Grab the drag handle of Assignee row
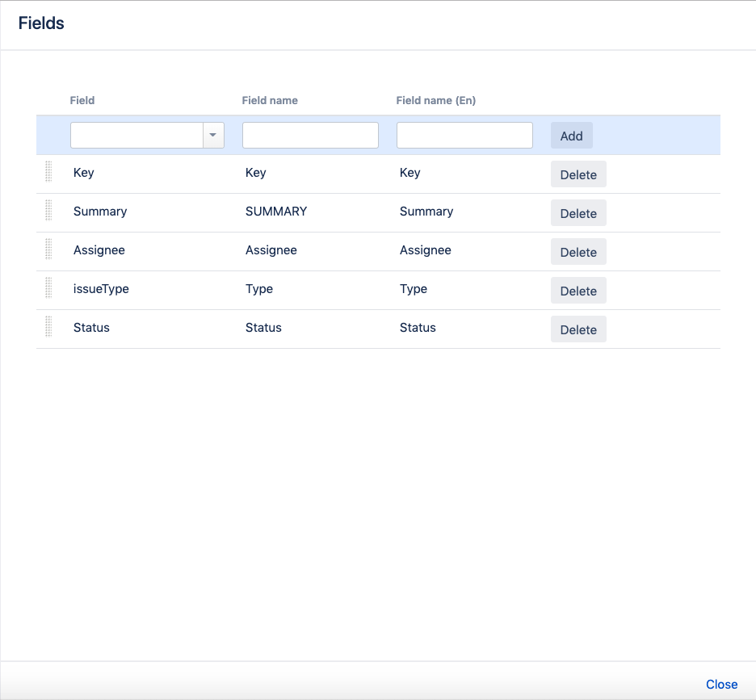Viewport: 756px width, 700px height. coord(48,249)
